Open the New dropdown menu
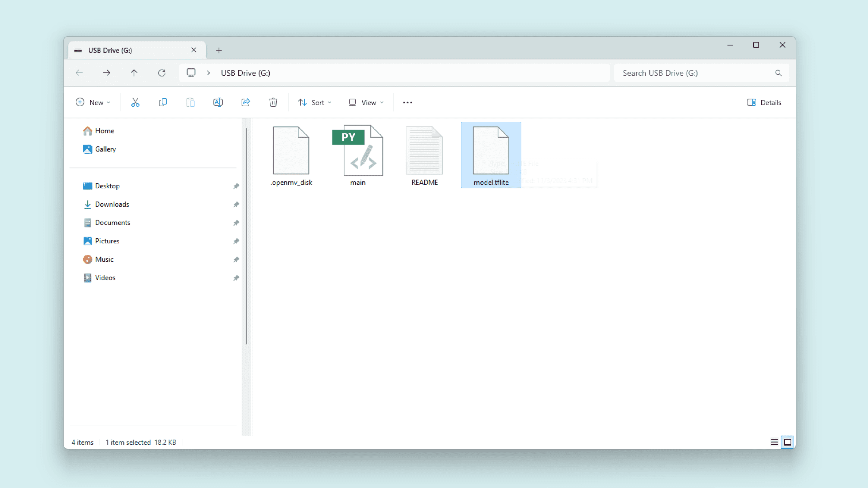Viewport: 868px width, 488px height. point(93,102)
